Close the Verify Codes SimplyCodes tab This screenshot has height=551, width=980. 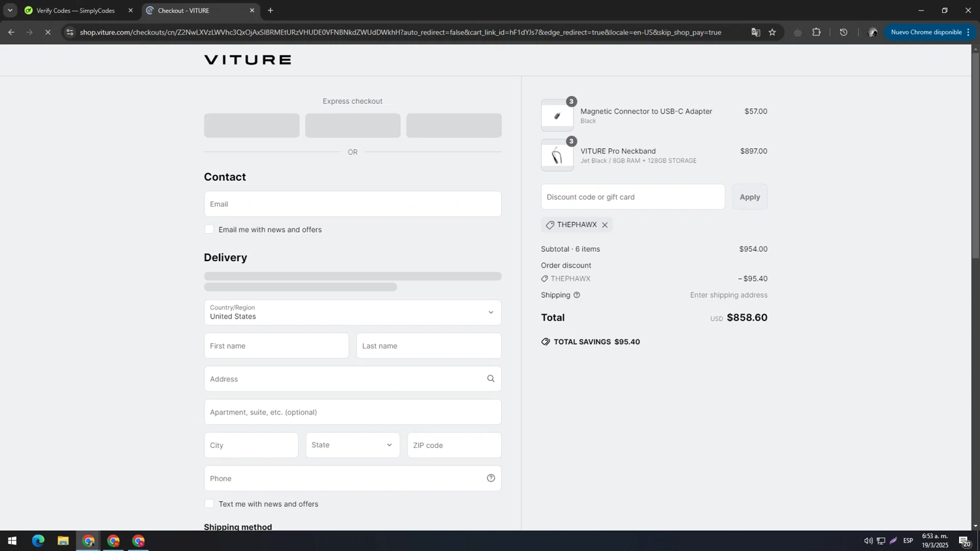[131, 10]
